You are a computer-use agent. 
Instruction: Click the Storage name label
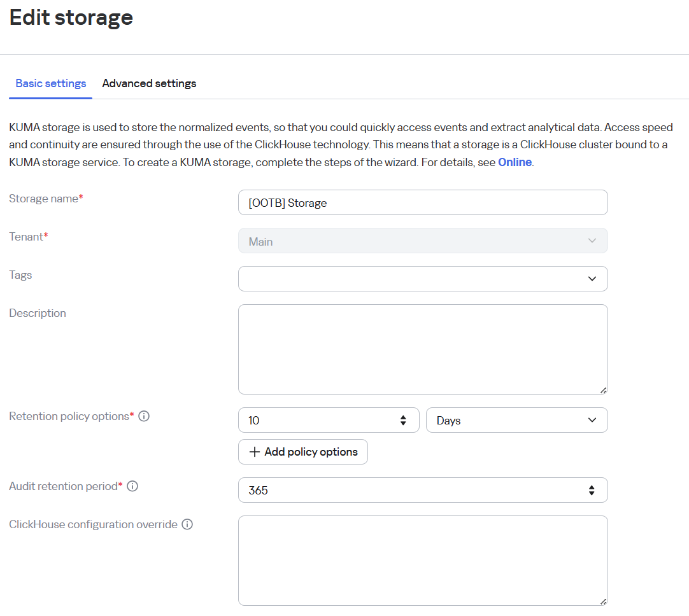click(46, 199)
